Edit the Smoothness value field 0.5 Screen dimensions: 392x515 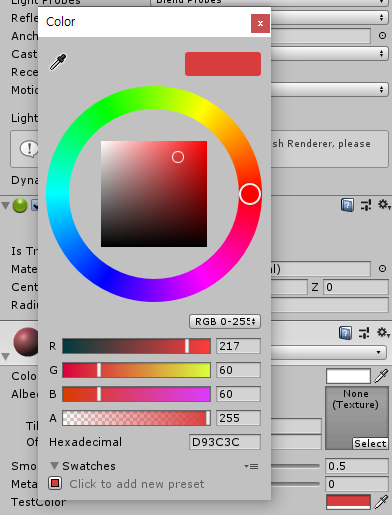(x=357, y=466)
